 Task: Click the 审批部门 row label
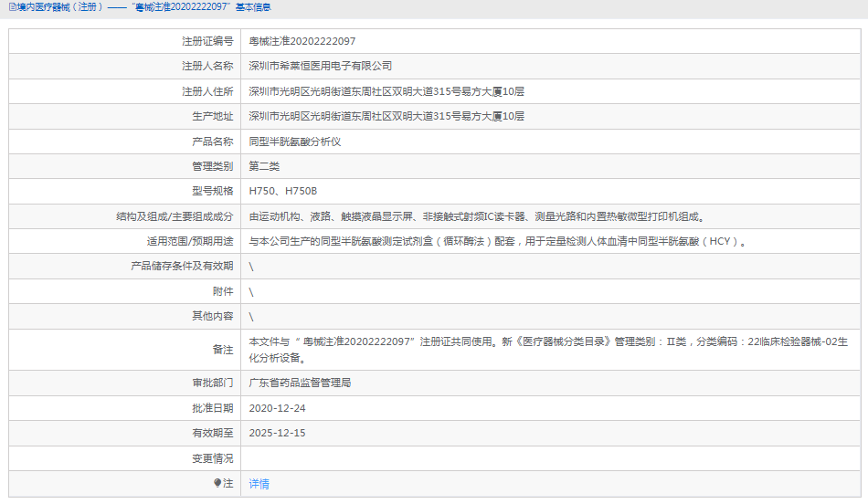coord(213,383)
